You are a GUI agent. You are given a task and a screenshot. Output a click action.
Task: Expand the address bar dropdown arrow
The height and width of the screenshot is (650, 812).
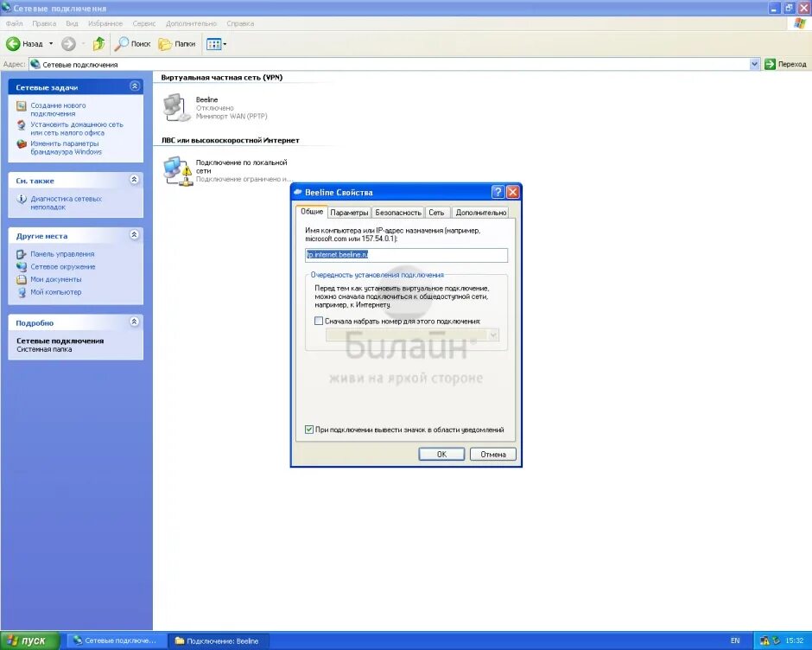[754, 64]
